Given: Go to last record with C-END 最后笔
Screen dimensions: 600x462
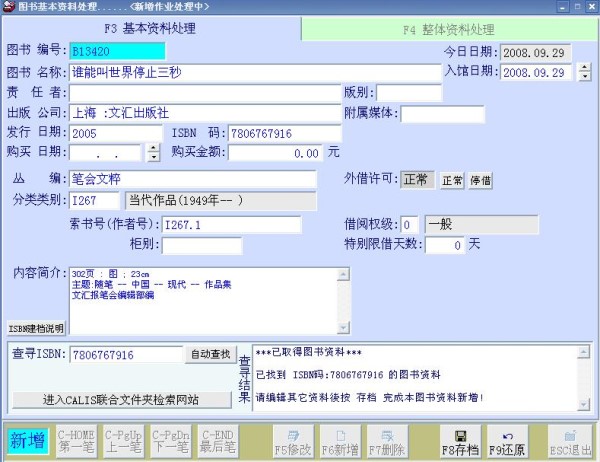Looking at the screenshot, I should [218, 441].
